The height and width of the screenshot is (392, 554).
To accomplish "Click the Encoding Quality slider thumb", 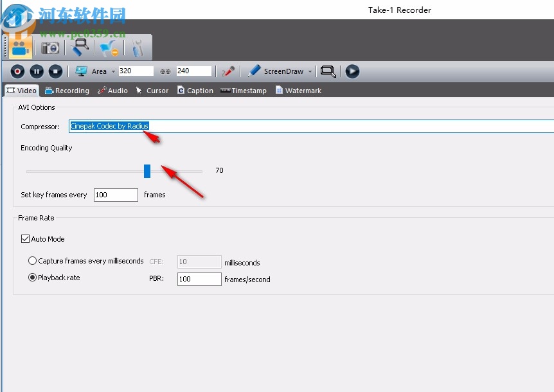I will [147, 172].
